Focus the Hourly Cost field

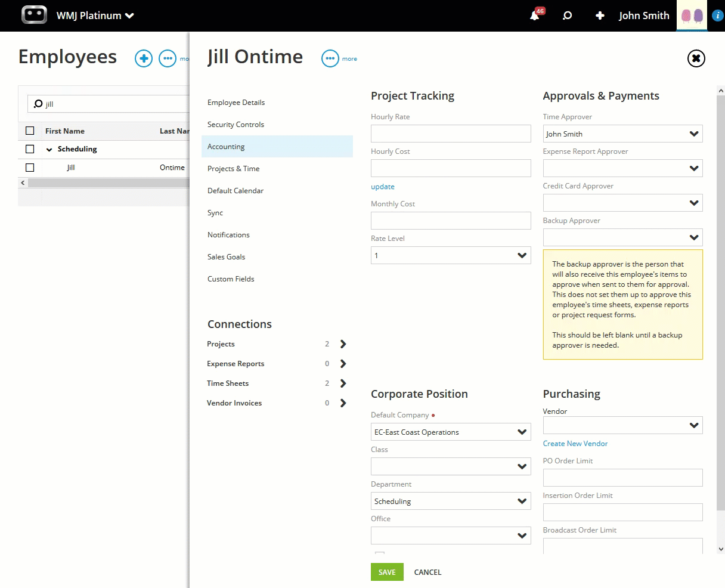(x=451, y=168)
